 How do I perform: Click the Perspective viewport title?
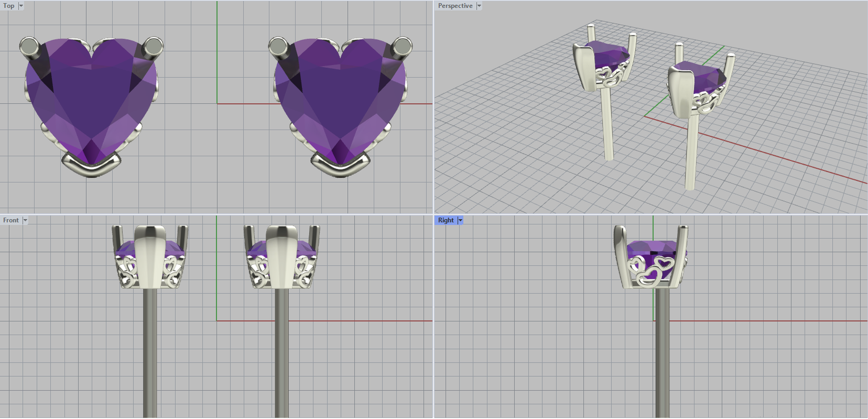[455, 6]
